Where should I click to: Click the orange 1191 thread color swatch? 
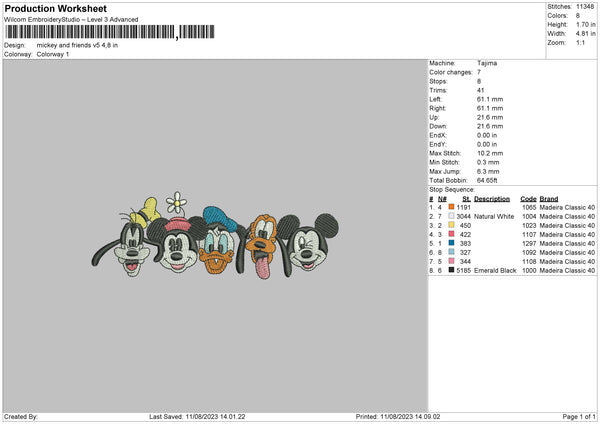pyautogui.click(x=452, y=207)
